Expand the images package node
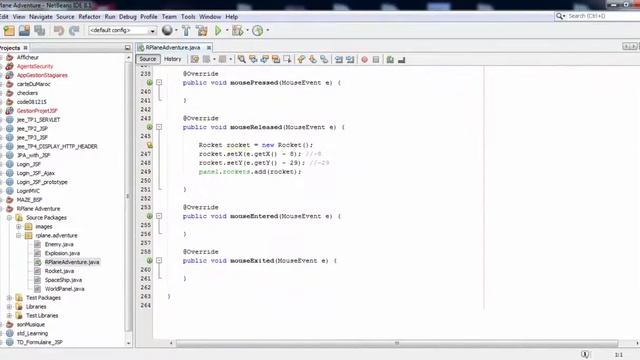This screenshot has width=640, height=360. tap(18, 227)
